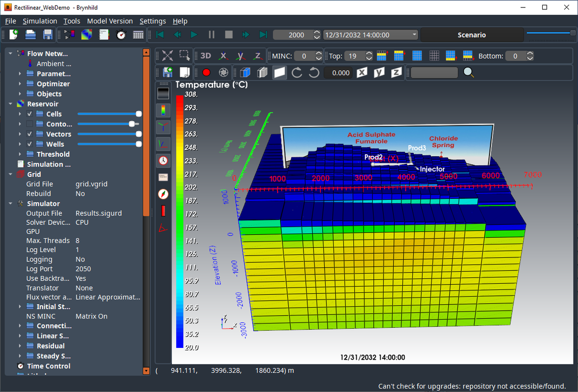Open the notebook log icon

coord(104,35)
